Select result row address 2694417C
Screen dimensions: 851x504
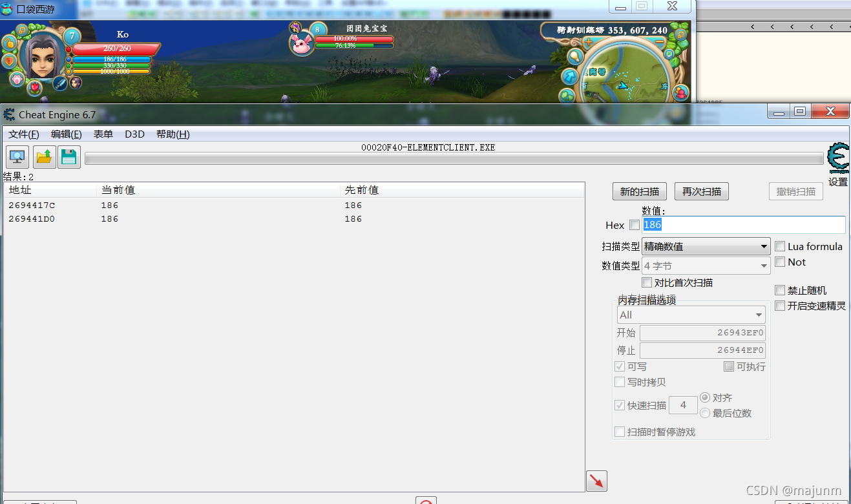[294, 205]
